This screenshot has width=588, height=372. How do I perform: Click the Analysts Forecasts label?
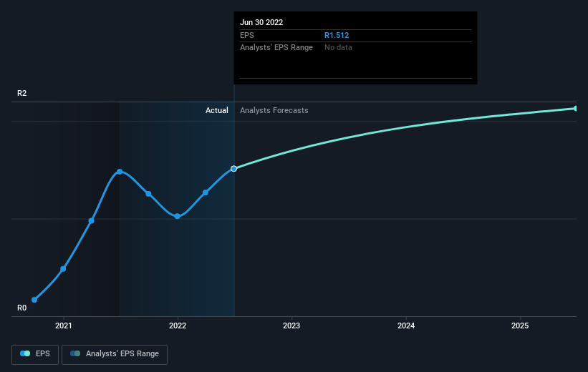[x=274, y=110]
